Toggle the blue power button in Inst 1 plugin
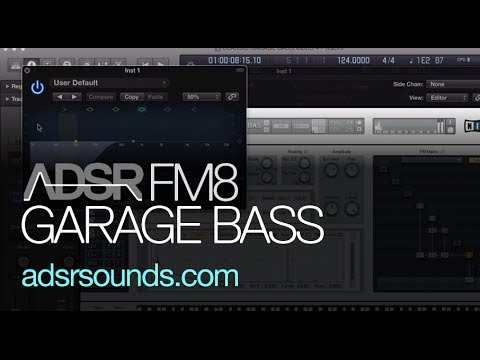Image resolution: width=480 pixels, height=360 pixels. tap(37, 87)
